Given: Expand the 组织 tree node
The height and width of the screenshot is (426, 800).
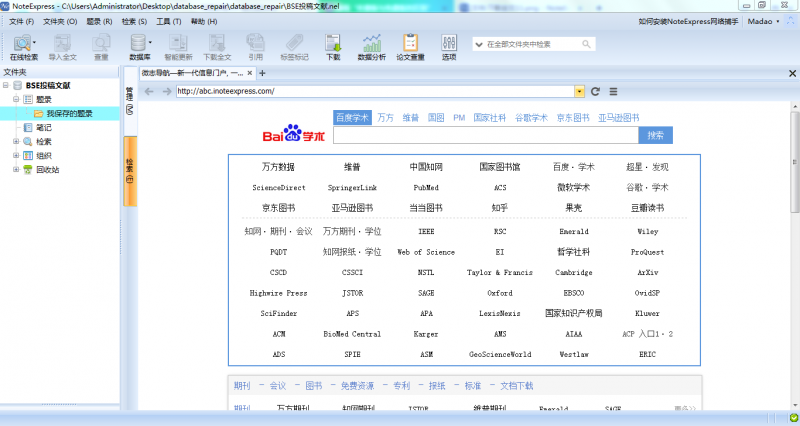Looking at the screenshot, I should tap(16, 155).
